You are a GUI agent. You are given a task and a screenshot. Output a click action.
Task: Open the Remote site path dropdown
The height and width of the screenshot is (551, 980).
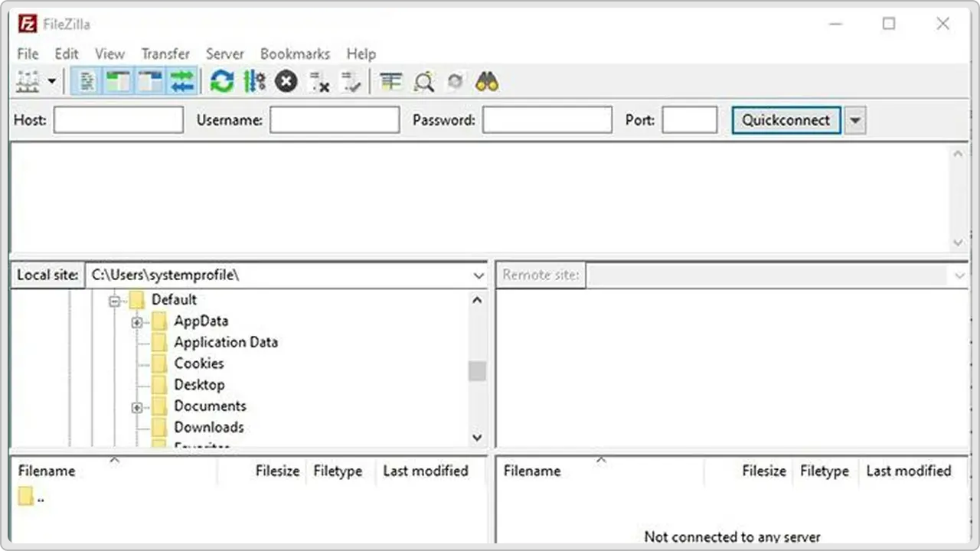point(960,275)
